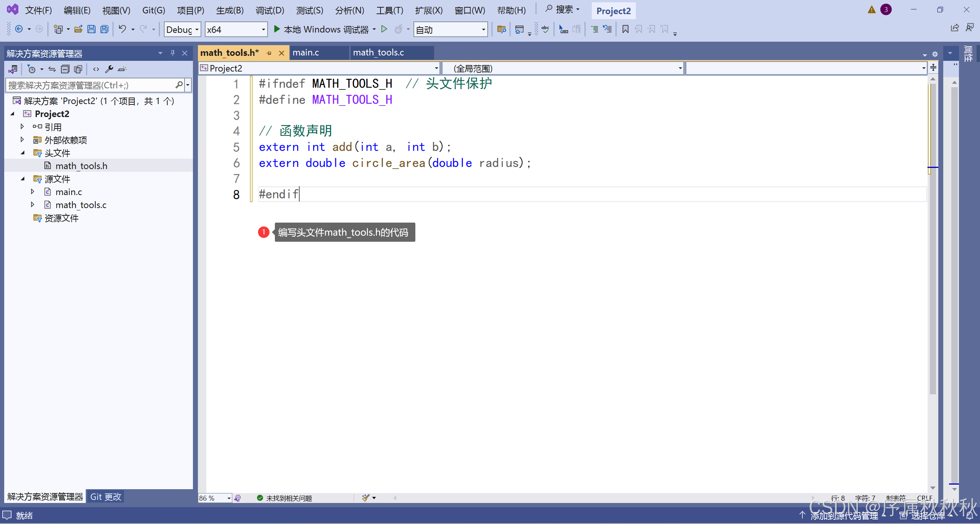Image resolution: width=980 pixels, height=524 pixels.
Task: Click the Send Feedback icon top right
Action: pos(970,28)
